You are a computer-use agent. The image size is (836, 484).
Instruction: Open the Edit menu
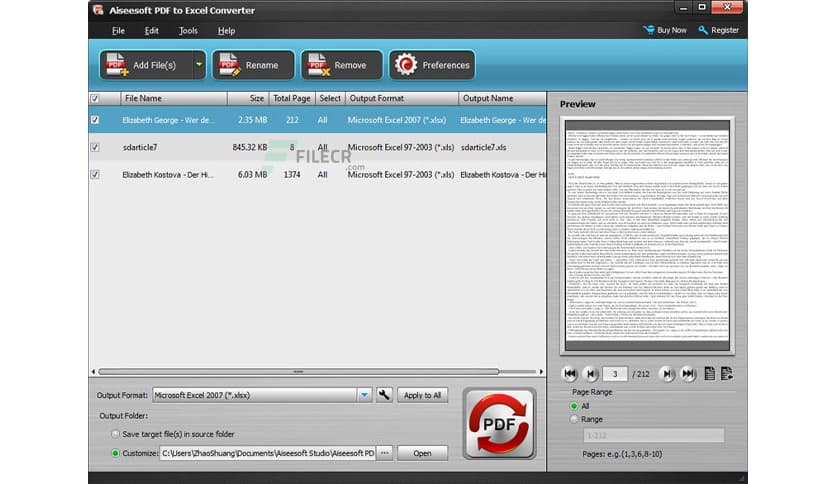151,31
